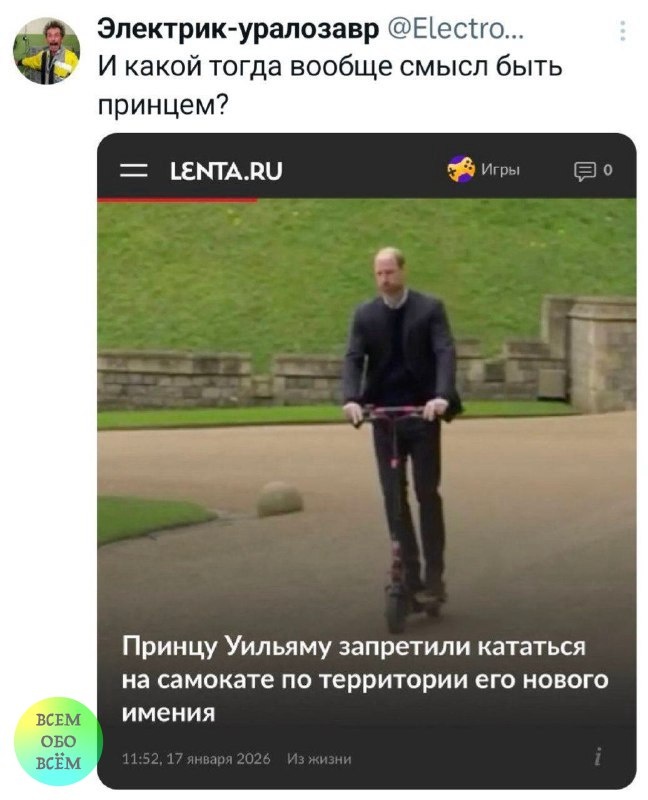
Task: Click the info "i" icon on article
Action: click(597, 756)
